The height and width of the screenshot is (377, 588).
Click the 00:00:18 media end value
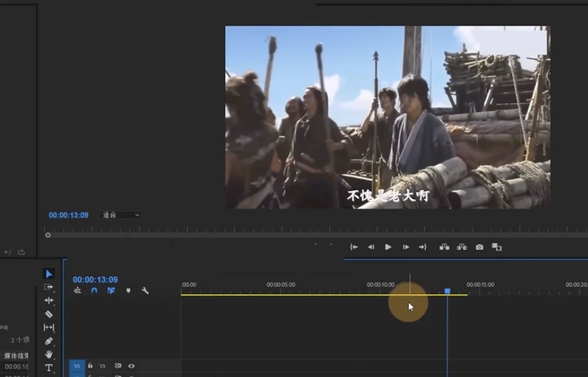[17, 367]
